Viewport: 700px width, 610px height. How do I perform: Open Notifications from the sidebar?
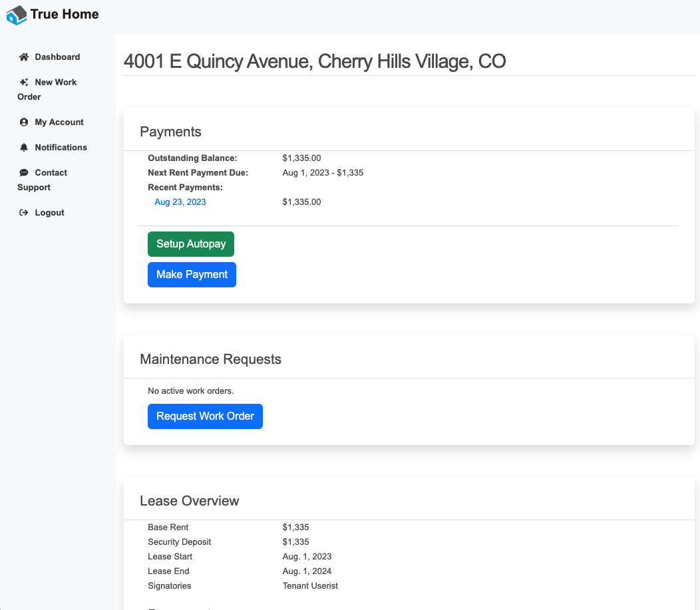(x=61, y=148)
